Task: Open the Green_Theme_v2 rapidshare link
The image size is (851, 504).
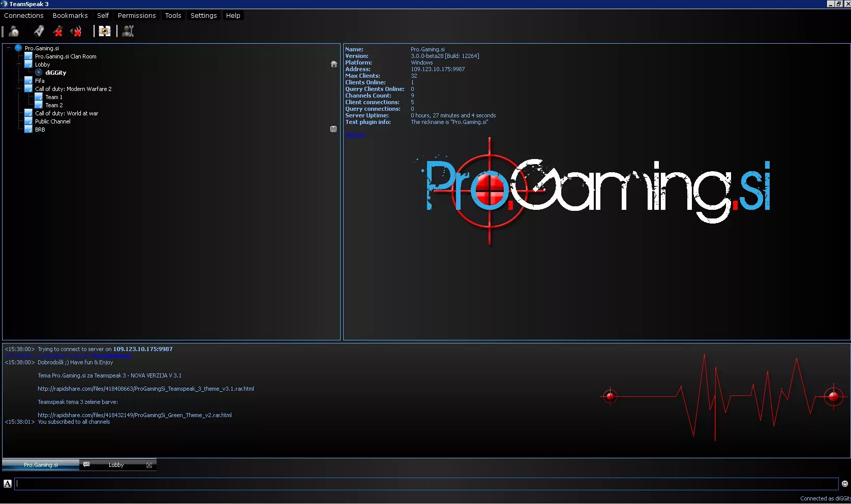Action: pos(135,415)
